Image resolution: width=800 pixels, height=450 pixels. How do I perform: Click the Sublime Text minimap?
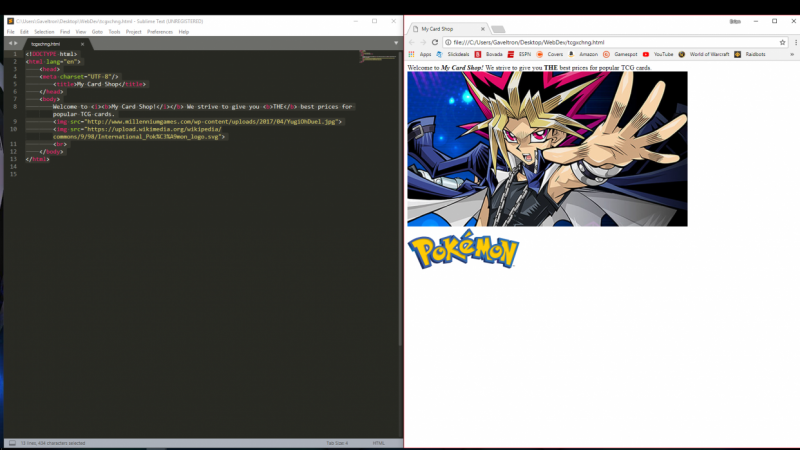click(x=378, y=56)
